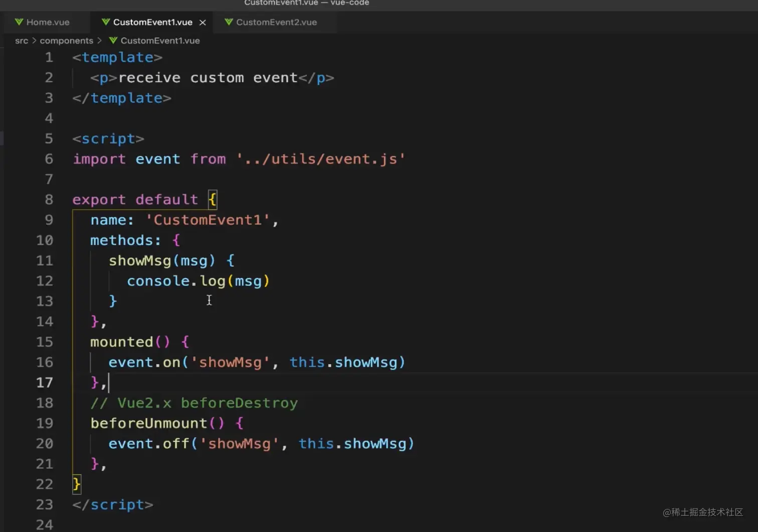Select line number 1 in the gutter
Viewport: 758px width, 532px height.
[49, 57]
